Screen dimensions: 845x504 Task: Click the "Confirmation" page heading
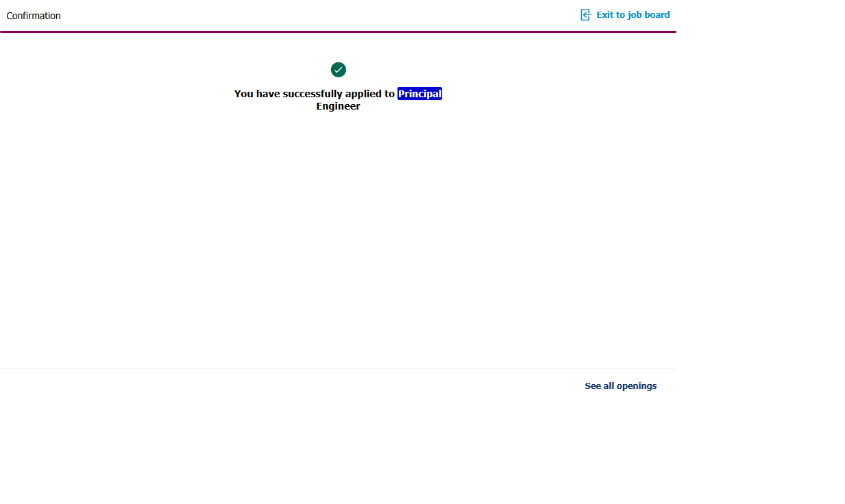click(x=34, y=16)
